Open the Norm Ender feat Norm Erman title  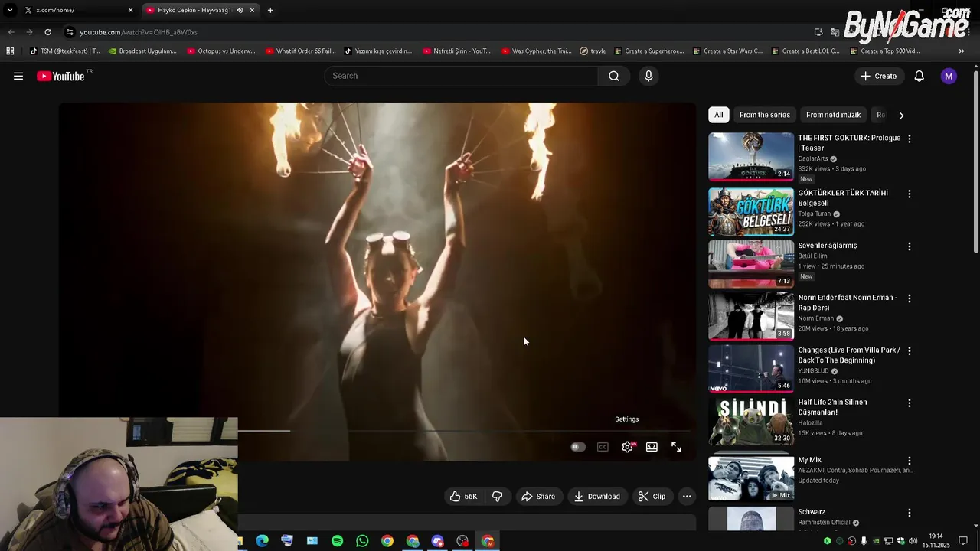(x=848, y=302)
